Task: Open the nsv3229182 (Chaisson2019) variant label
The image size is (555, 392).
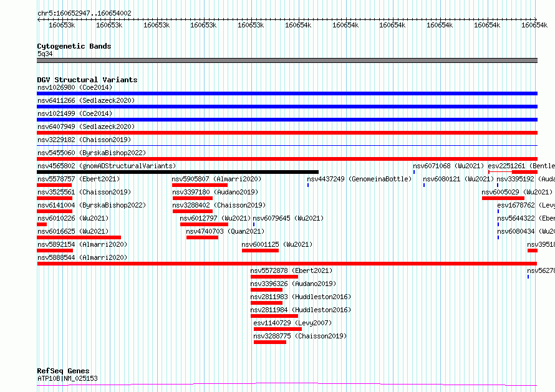Action: tap(84, 140)
